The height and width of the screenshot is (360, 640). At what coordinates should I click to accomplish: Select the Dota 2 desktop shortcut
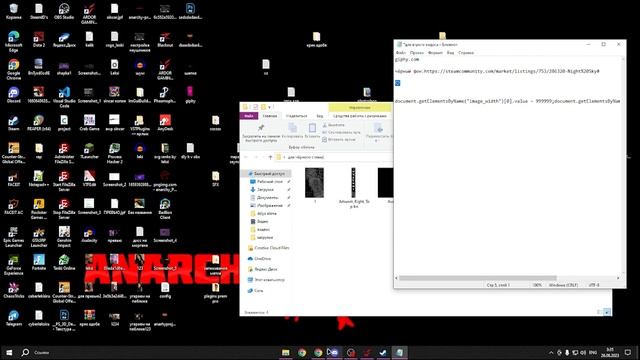coord(39,39)
